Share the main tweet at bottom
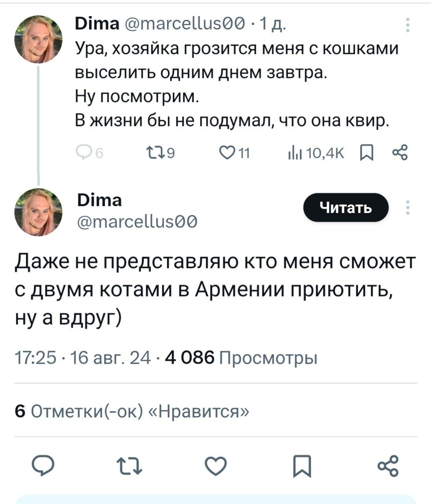 (388, 466)
